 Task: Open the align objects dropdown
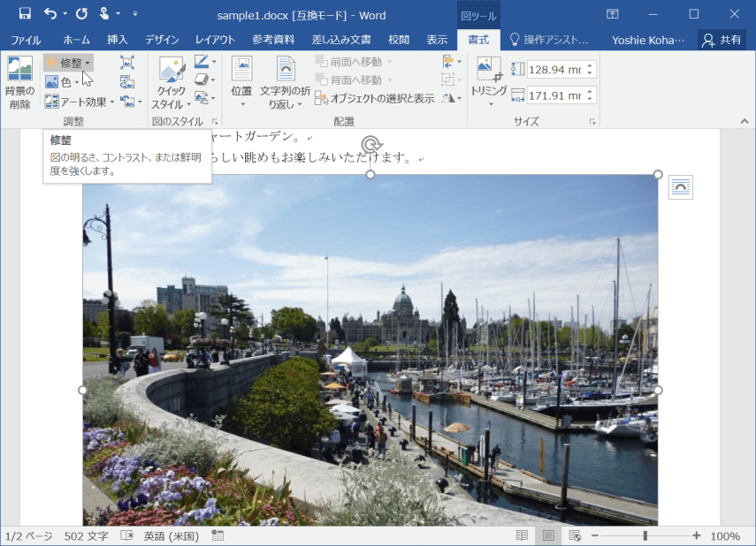[x=452, y=62]
